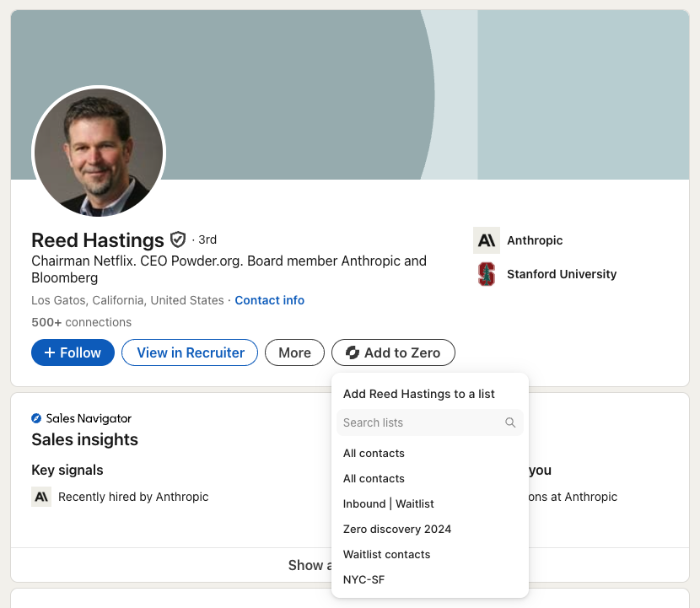Click Add Reed Hastings to a list title
Screen dimensions: 700x608
pyautogui.click(x=419, y=394)
